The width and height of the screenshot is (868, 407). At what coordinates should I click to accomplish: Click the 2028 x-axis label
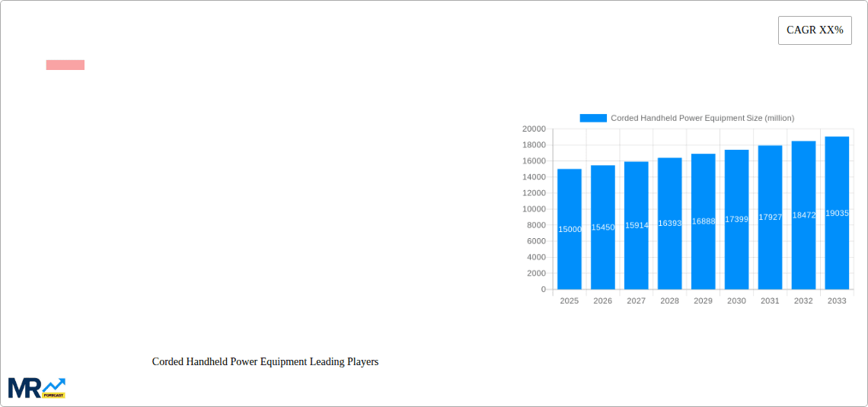pyautogui.click(x=670, y=300)
